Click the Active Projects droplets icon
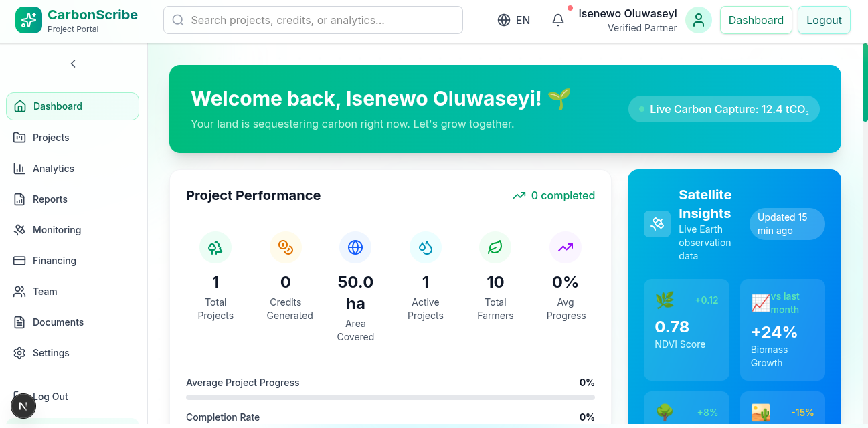Viewport: 868px width, 428px height. point(426,248)
